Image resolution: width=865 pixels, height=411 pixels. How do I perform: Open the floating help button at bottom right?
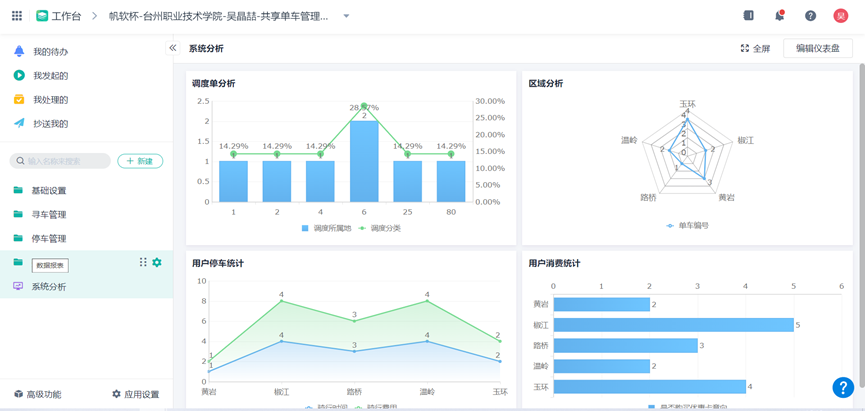point(842,387)
